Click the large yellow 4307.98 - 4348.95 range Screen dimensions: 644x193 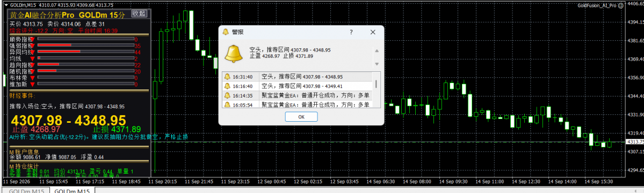click(68, 121)
